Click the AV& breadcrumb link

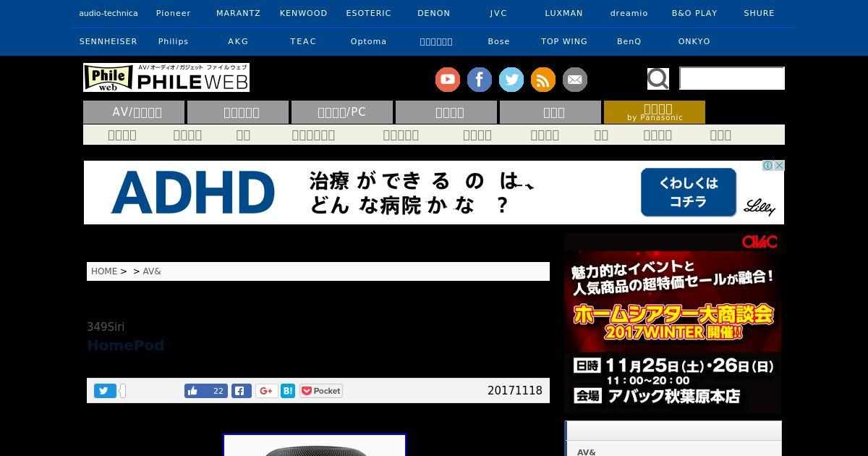pos(152,271)
